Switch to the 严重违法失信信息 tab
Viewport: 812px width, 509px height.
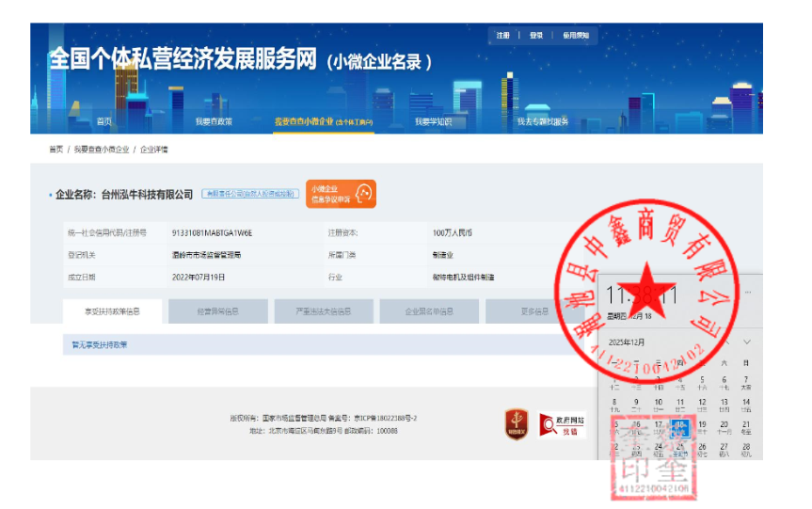click(324, 311)
